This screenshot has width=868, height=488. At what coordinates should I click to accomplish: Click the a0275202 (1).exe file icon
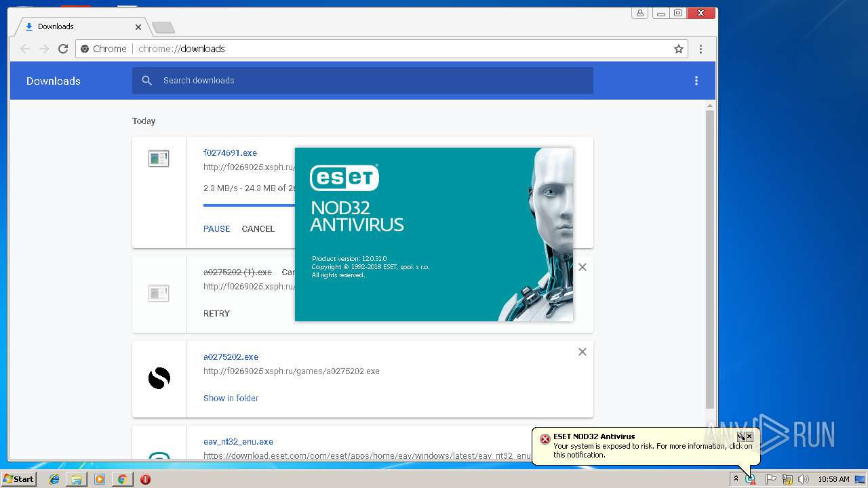[x=159, y=293]
